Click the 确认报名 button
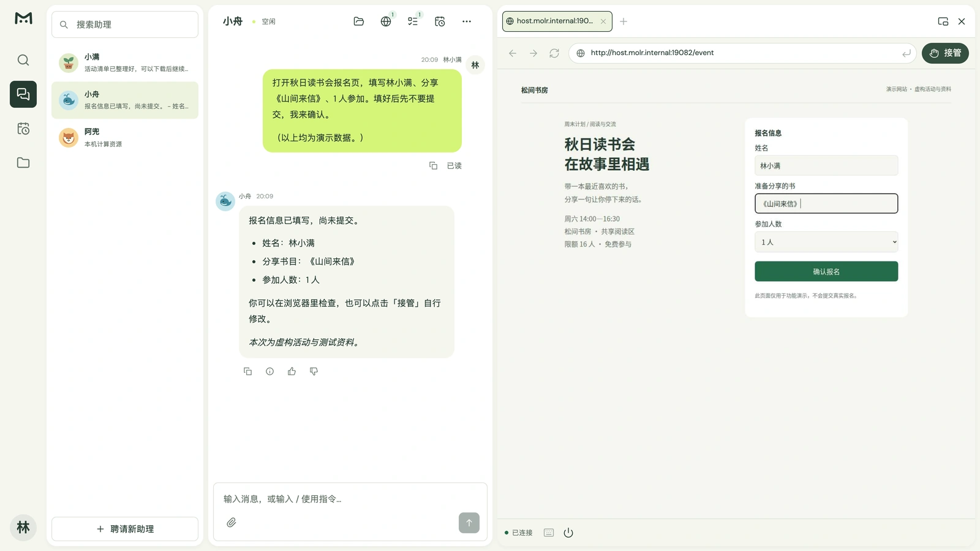 point(826,271)
